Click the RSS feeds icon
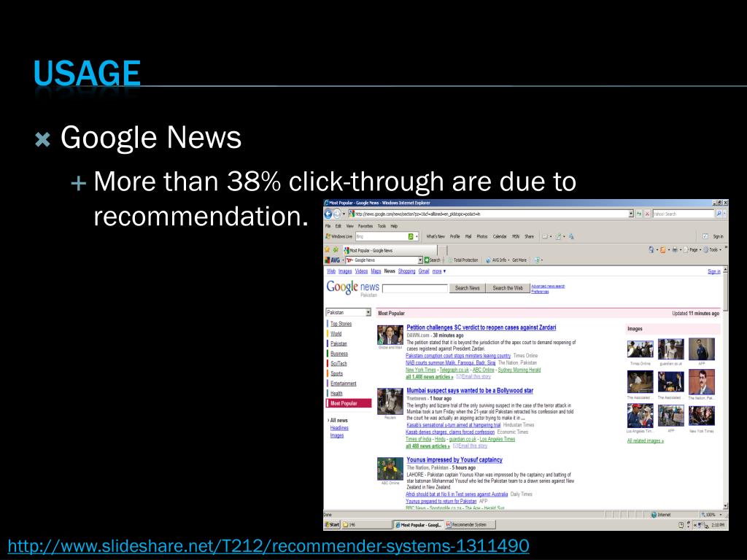Screen dimensions: 747x560 point(662,249)
